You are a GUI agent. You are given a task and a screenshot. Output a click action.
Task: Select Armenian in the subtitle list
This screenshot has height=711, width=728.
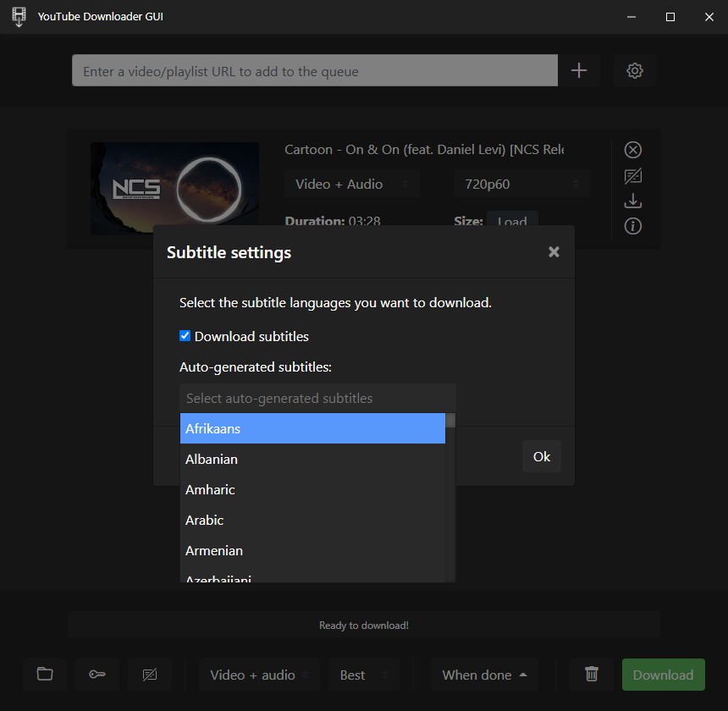click(x=312, y=551)
